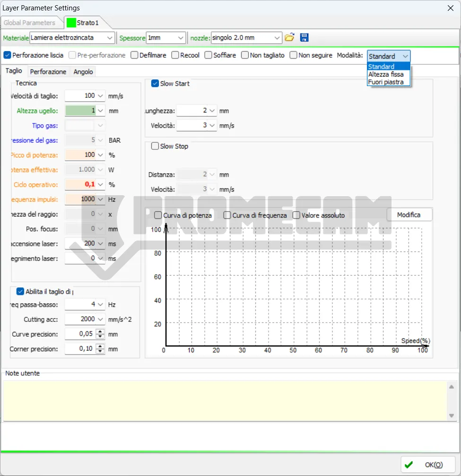Click the Velocità di taglio value field

pos(80,96)
